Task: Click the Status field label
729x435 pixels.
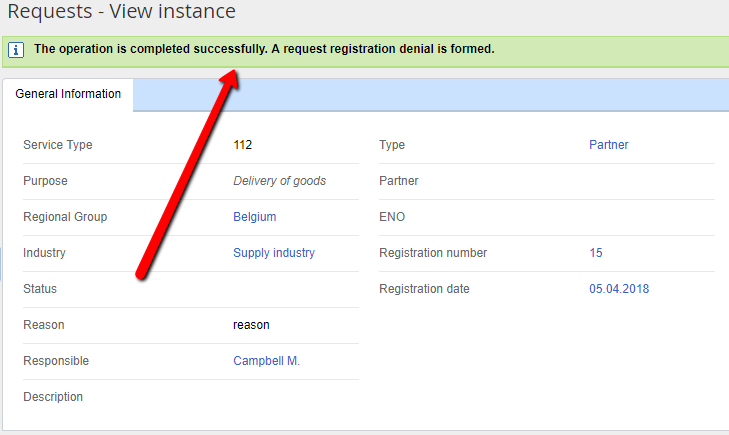Action: [x=40, y=289]
